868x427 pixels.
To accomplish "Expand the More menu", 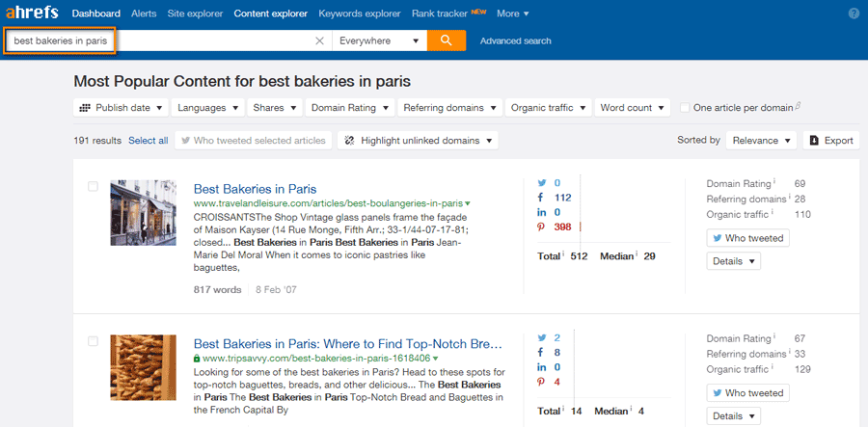I will (x=513, y=13).
